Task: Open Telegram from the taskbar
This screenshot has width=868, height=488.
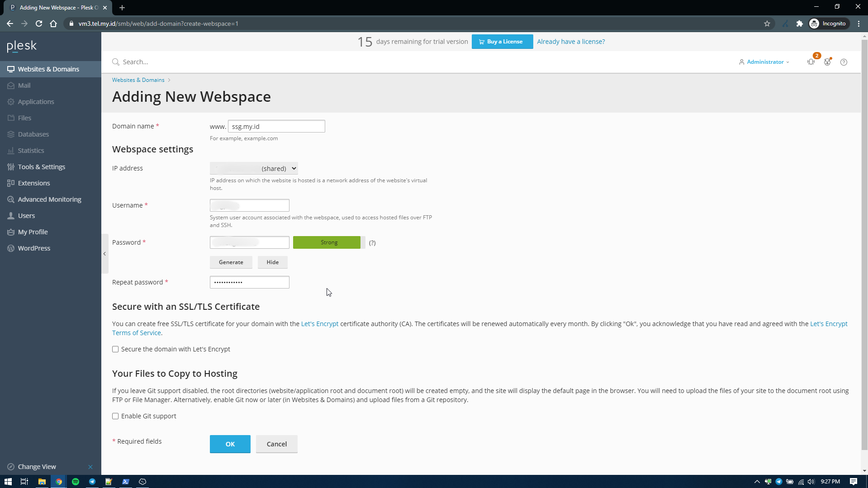Action: point(92,482)
